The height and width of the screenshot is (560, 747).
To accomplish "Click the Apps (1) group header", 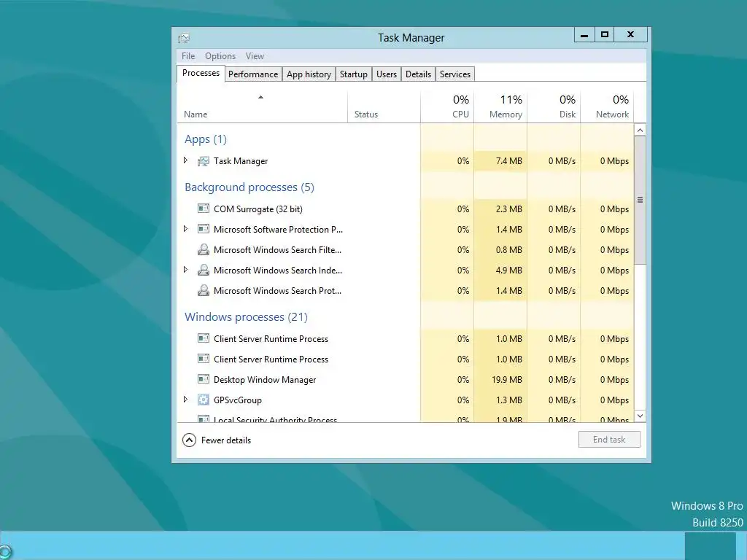I will (x=206, y=139).
